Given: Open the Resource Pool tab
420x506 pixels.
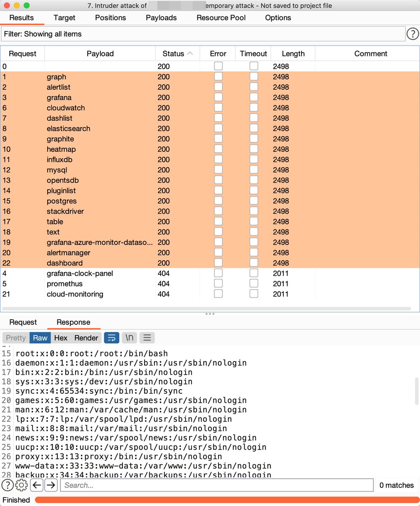Looking at the screenshot, I should pyautogui.click(x=221, y=18).
